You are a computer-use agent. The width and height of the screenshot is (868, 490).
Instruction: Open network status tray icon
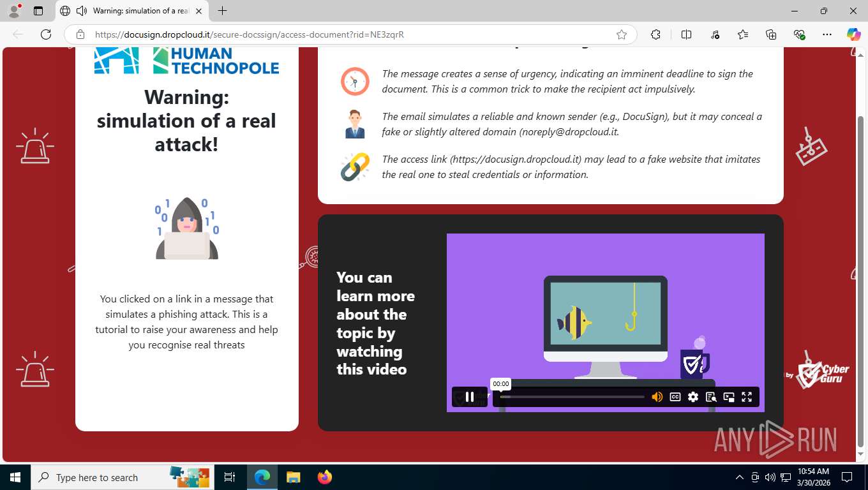[x=786, y=477]
